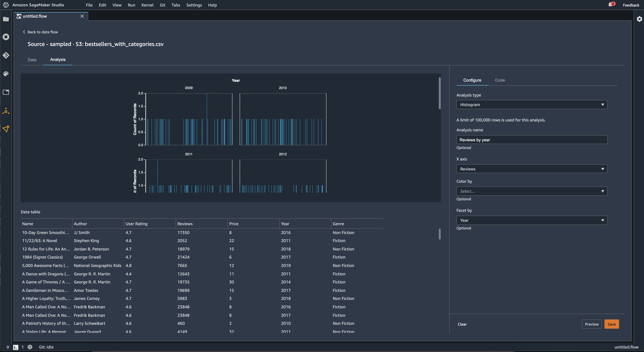Expand the X axis dropdown selector
The width and height of the screenshot is (644, 352).
(x=602, y=169)
